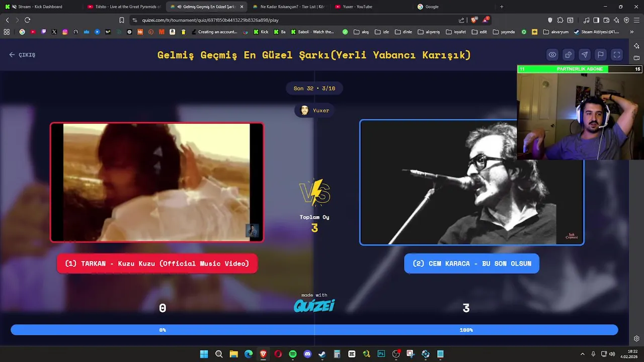Open Brave Wallet icon

pyautogui.click(x=606, y=20)
